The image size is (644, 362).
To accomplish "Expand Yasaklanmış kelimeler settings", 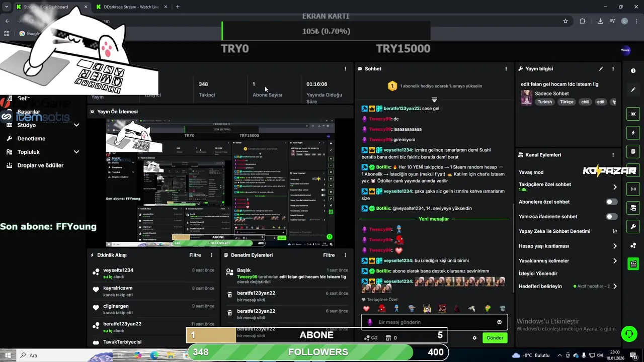I will [x=615, y=261].
